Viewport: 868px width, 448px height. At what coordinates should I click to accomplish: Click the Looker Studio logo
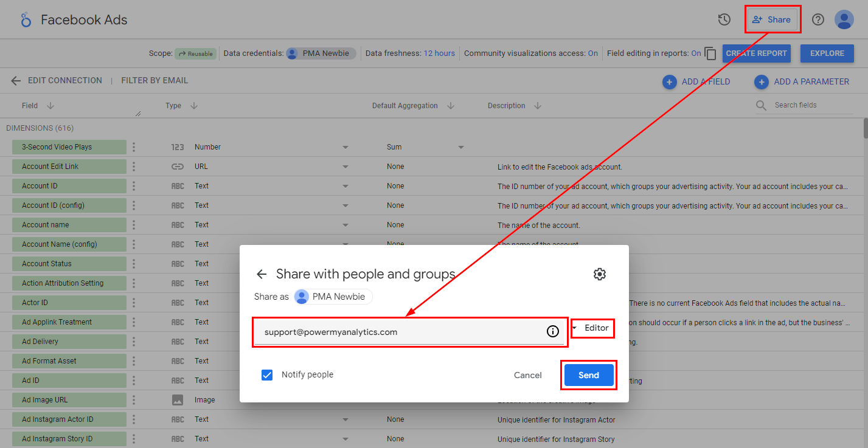click(26, 19)
